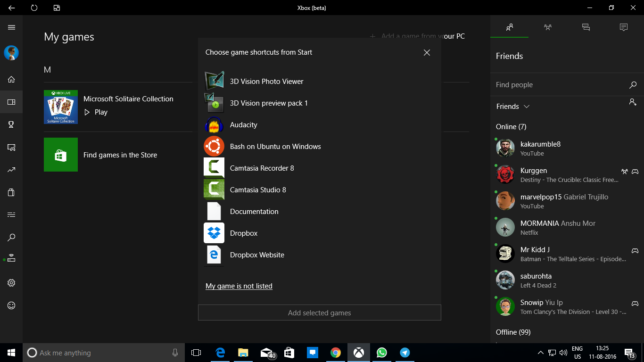Select 3D Vision preview pack 1 entry
This screenshot has height=362, width=644.
point(320,103)
